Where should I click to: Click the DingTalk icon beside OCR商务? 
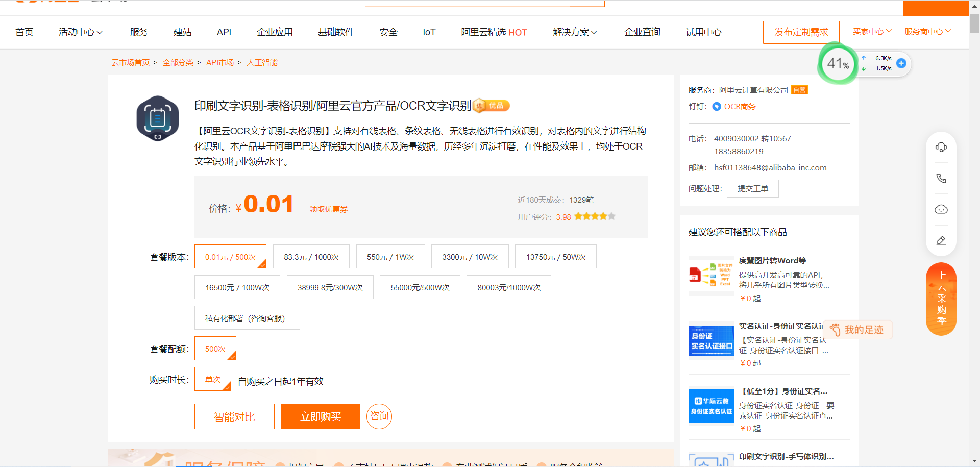pyautogui.click(x=717, y=107)
